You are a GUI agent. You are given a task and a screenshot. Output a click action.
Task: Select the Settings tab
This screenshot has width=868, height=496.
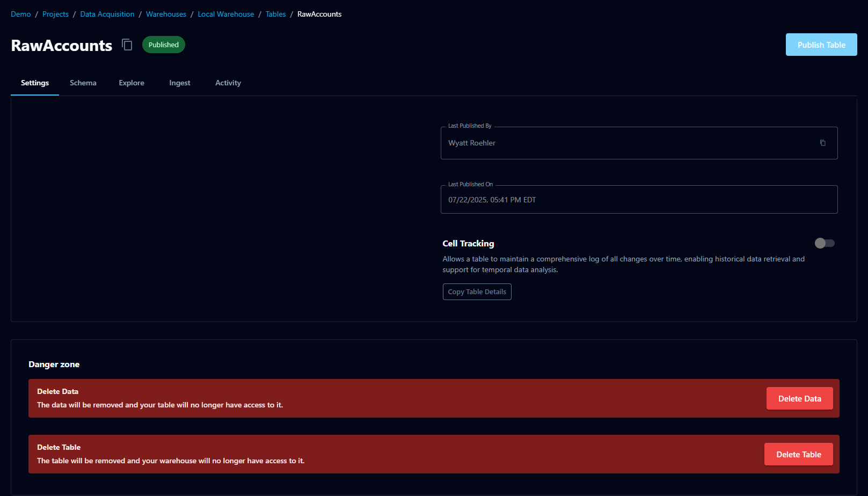(35, 83)
